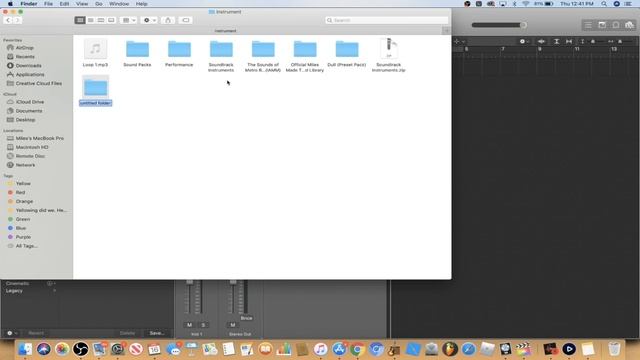Viewport: 640px width, 360px height.
Task: Open the group-by arrangement dropdown
Action: point(129,20)
